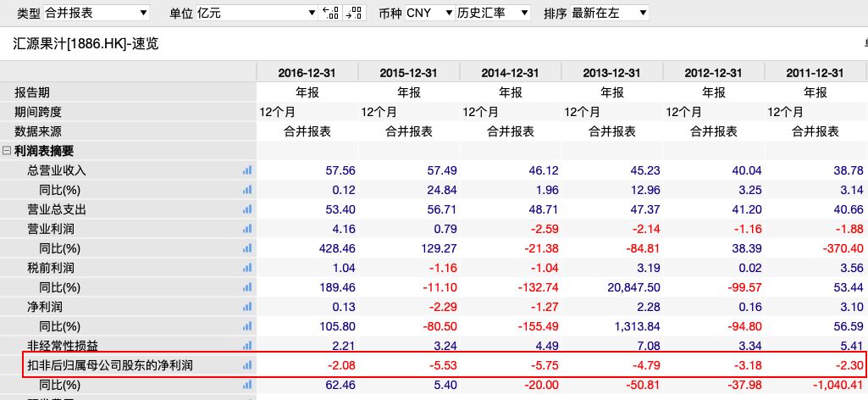Click the 53.40 expense cell

coord(341,209)
